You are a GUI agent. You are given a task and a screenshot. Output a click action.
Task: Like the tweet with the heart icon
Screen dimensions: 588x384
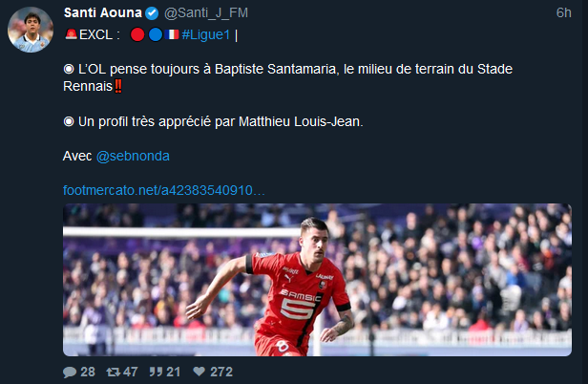[x=199, y=372]
